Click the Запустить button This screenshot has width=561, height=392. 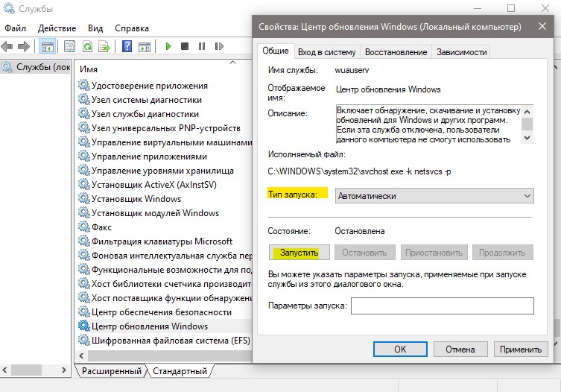click(299, 253)
